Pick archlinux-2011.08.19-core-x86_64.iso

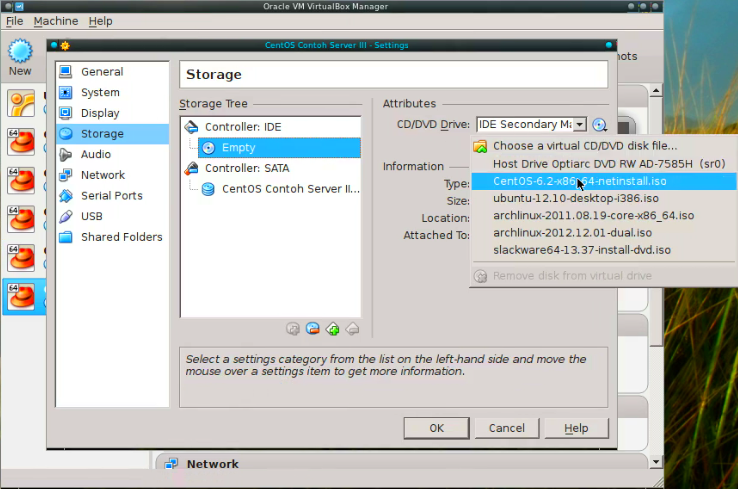click(x=604, y=216)
